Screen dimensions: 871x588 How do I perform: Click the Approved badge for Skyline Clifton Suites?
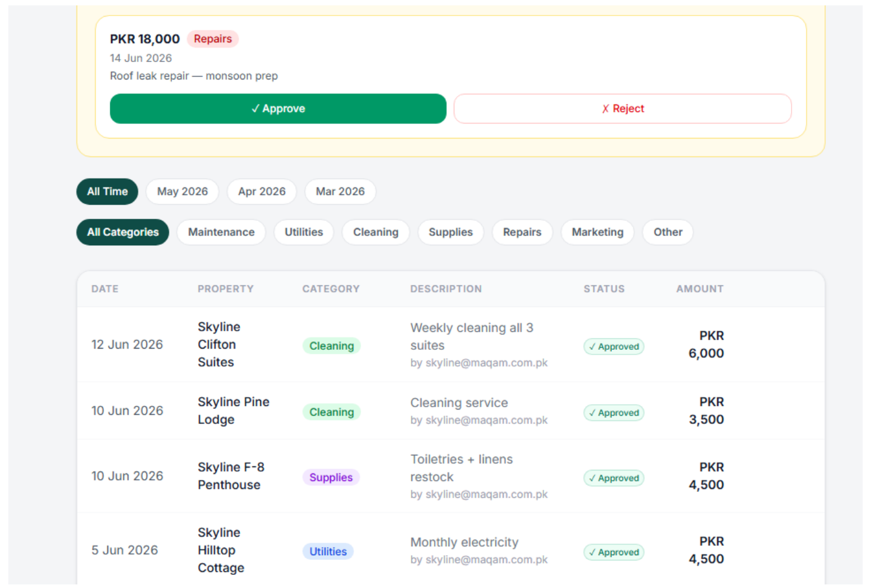[x=614, y=346]
